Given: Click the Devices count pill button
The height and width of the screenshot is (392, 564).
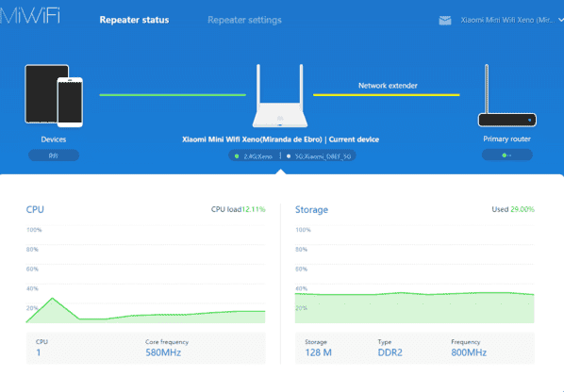Looking at the screenshot, I should 54,155.
